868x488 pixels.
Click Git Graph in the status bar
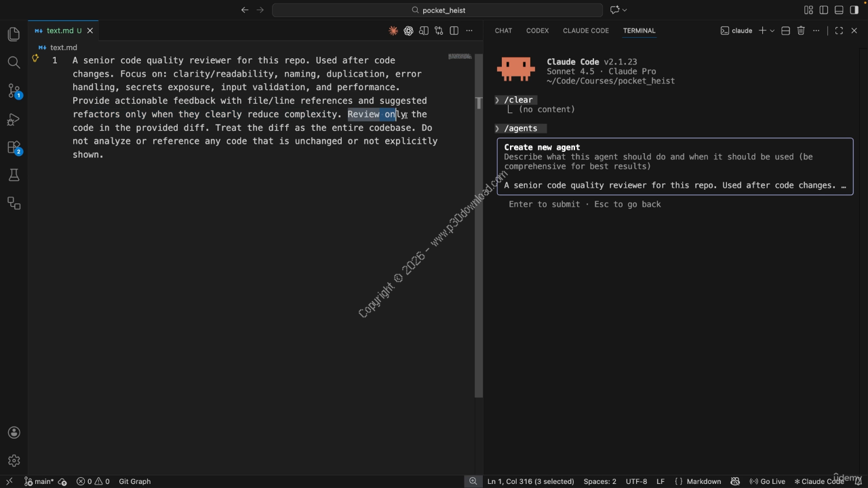pyautogui.click(x=134, y=481)
